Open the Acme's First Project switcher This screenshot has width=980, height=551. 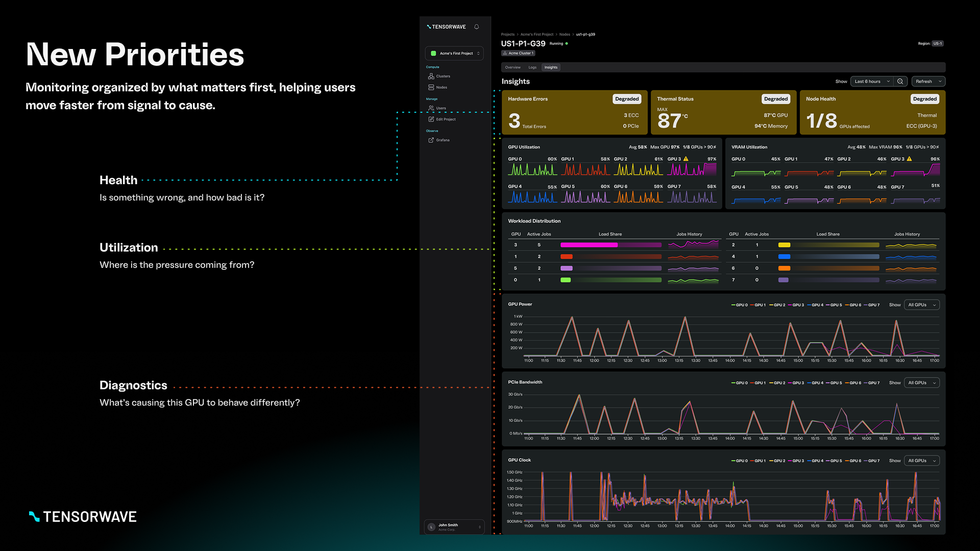point(454,54)
